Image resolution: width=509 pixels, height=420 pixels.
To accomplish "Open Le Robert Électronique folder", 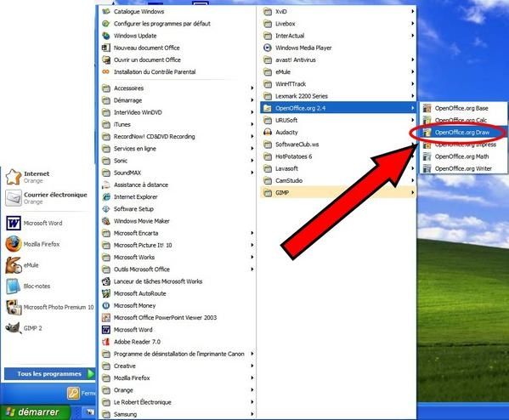I will click(x=142, y=402).
